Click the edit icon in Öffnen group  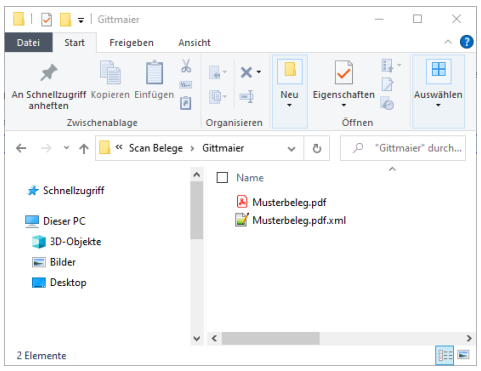point(387,85)
